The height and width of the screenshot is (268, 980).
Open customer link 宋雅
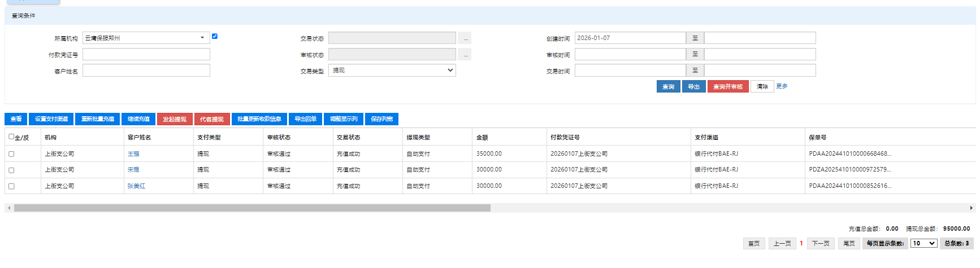coord(133,169)
